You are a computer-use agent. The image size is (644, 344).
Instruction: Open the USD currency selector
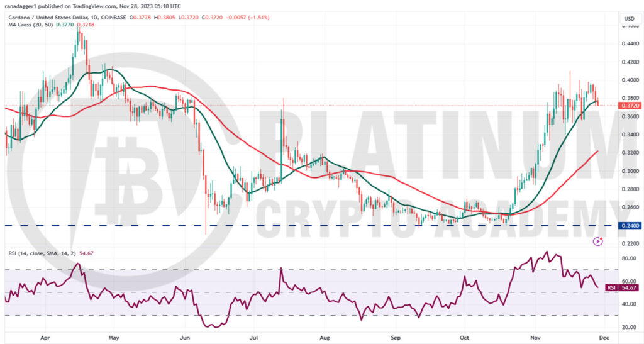click(629, 18)
